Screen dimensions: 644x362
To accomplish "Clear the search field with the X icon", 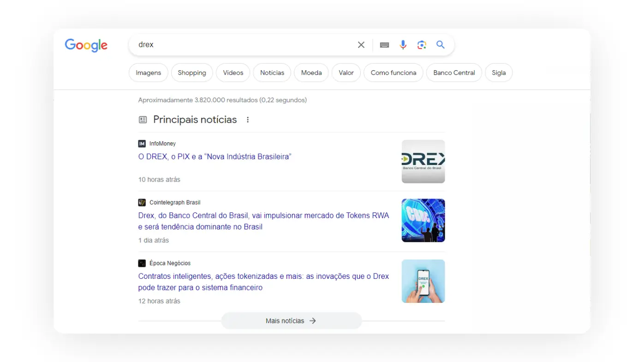I will pos(361,44).
